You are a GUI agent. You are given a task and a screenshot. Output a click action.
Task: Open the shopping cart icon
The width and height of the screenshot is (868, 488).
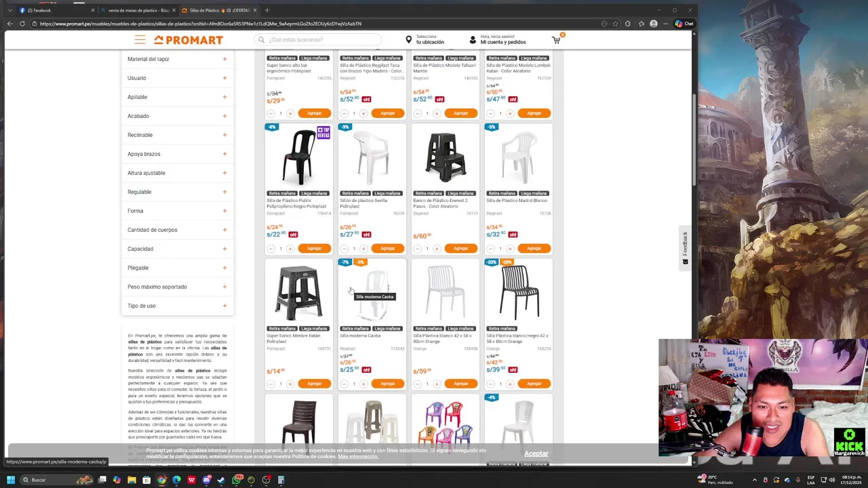click(556, 39)
